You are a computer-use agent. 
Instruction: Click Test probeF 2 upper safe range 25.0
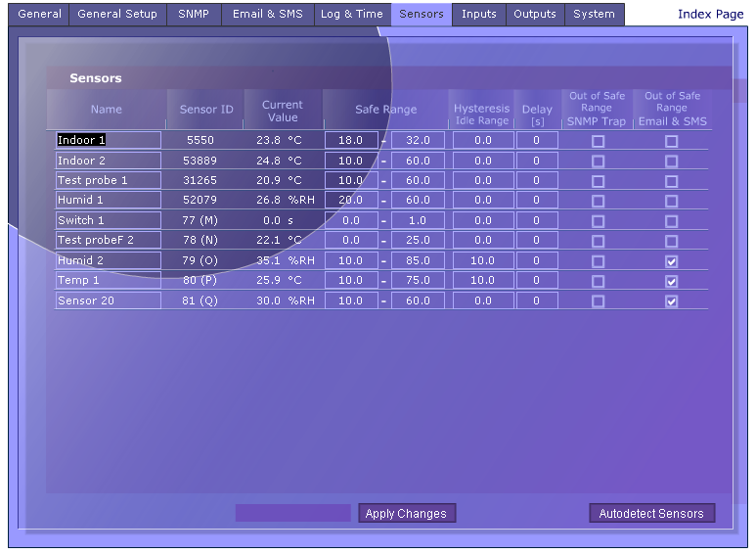[x=418, y=240]
